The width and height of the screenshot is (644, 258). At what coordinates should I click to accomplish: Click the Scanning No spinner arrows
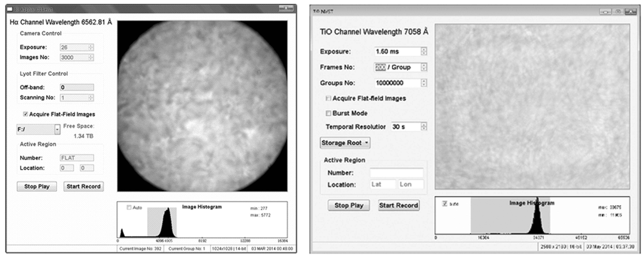click(91, 97)
